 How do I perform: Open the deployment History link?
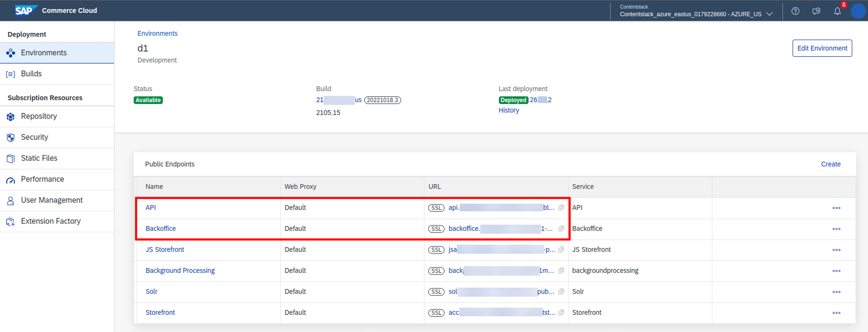pyautogui.click(x=508, y=110)
